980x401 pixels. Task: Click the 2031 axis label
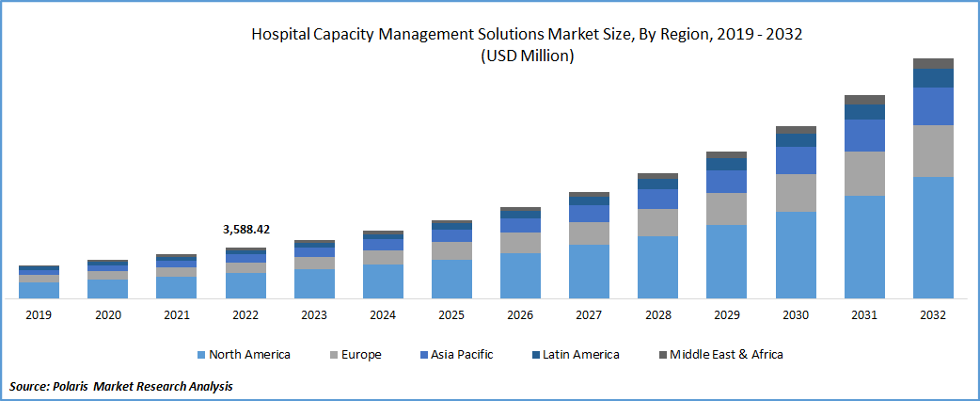tap(863, 315)
